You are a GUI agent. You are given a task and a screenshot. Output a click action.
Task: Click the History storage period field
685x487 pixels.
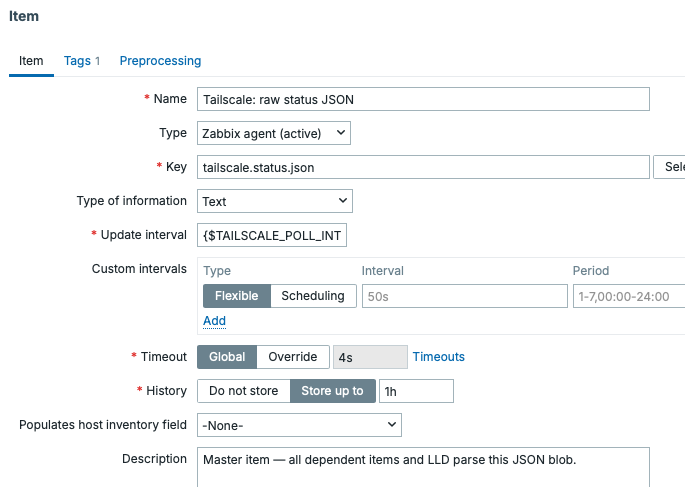[416, 391]
